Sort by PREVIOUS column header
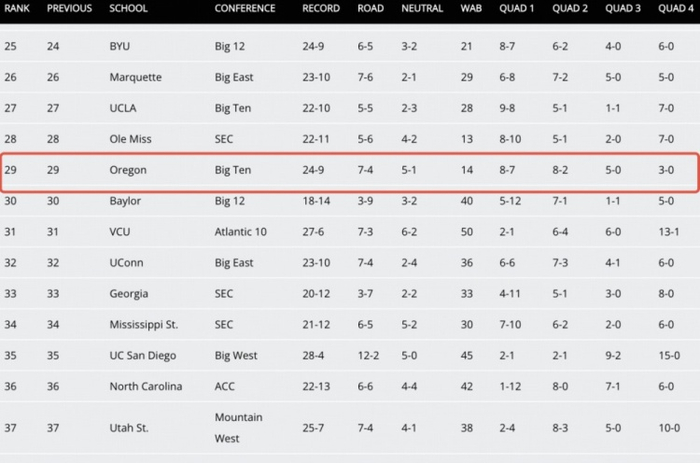Viewport: 700px width, 463px height. pyautogui.click(x=68, y=9)
